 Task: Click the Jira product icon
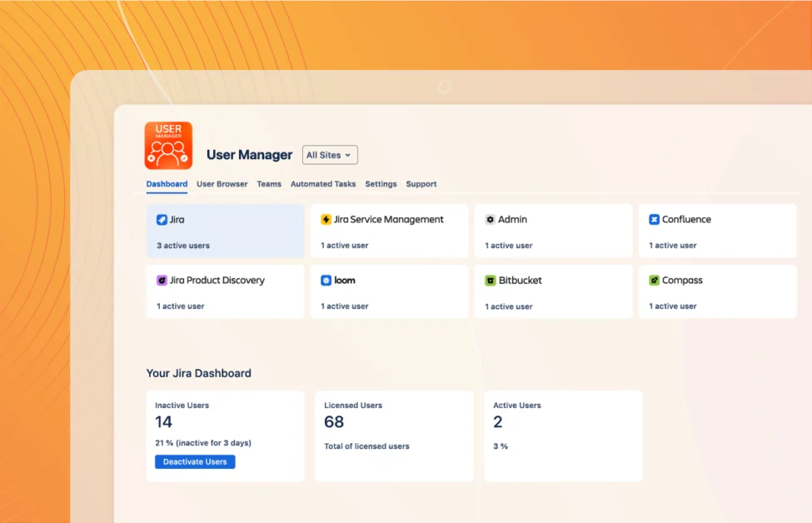[x=162, y=220]
